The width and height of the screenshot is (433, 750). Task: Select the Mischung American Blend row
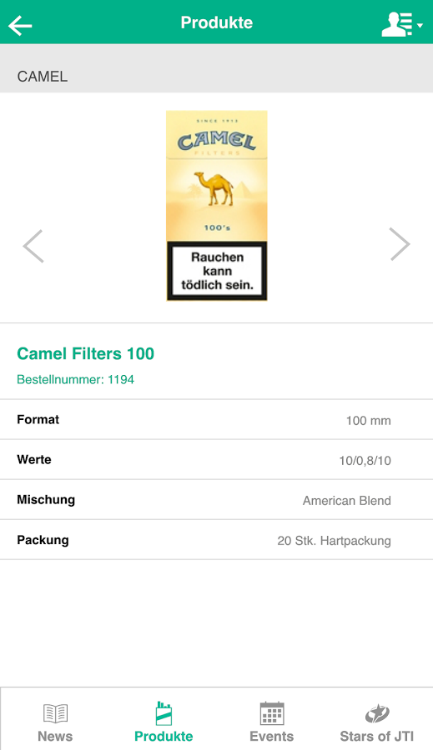tap(216, 500)
